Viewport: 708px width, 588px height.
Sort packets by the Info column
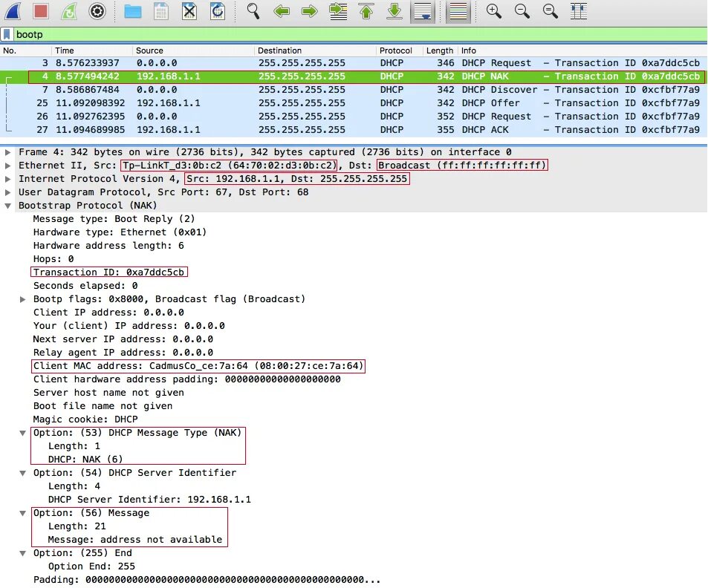pos(582,50)
